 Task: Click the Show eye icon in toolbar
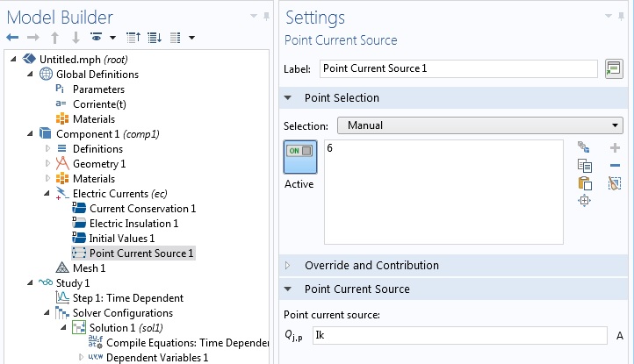pos(94,38)
